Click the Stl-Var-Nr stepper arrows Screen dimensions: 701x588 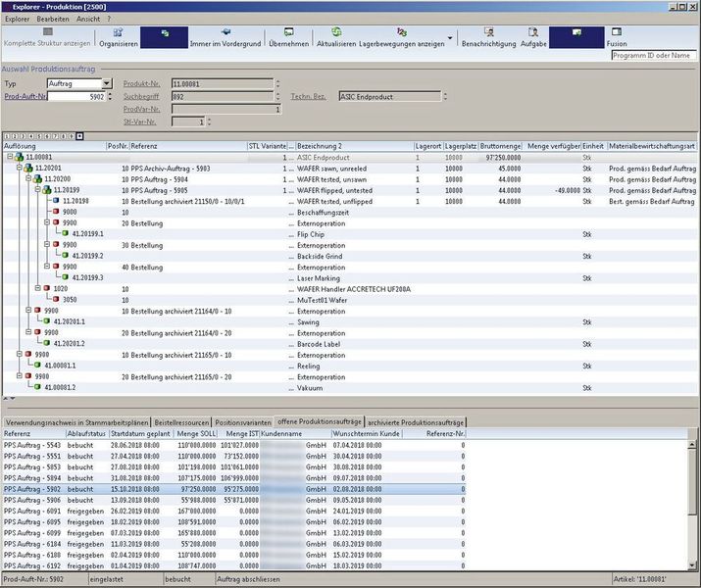(x=209, y=122)
